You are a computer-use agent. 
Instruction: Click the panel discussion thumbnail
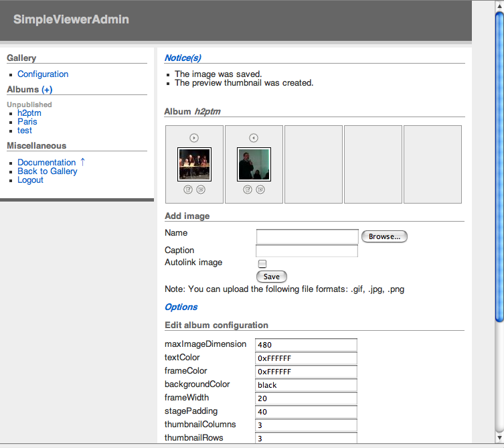tap(195, 164)
